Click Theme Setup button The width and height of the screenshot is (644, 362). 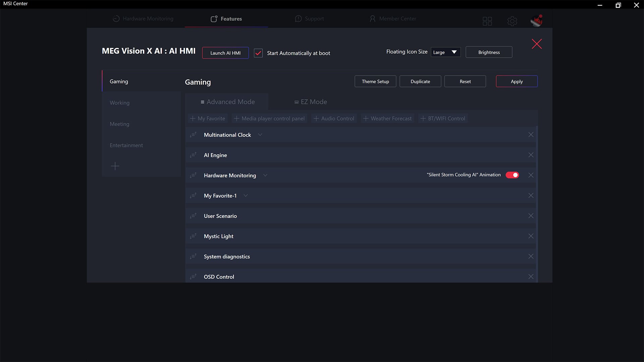(x=375, y=81)
